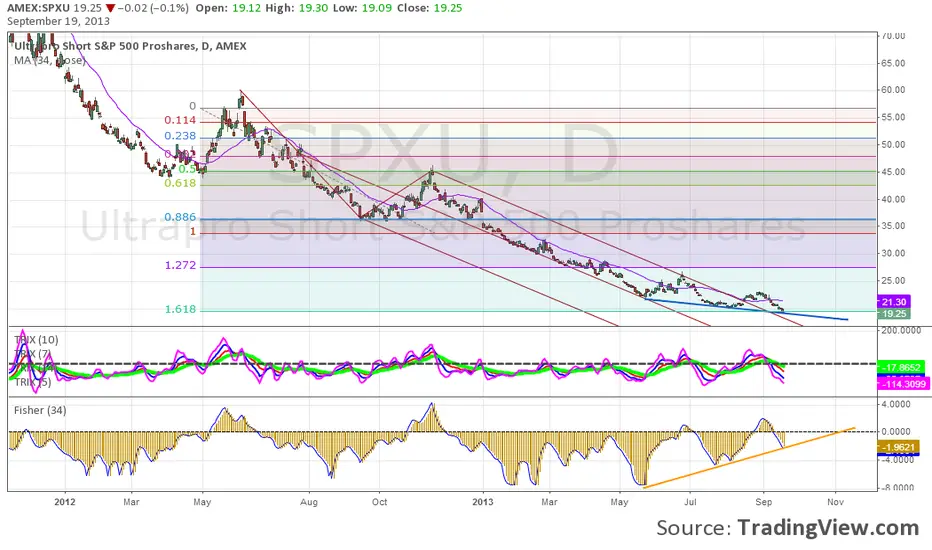
Task: Click the -8.0000 Fisher axis label
Action: point(896,488)
